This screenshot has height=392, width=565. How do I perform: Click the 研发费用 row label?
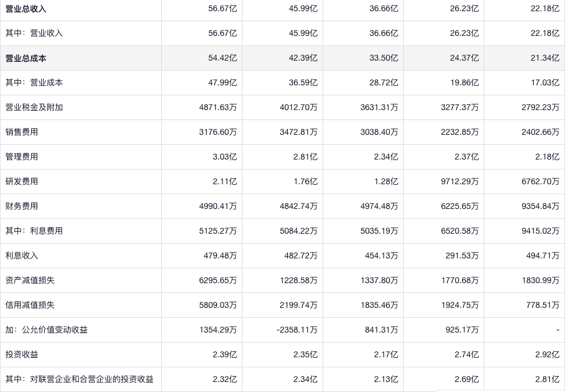click(22, 182)
